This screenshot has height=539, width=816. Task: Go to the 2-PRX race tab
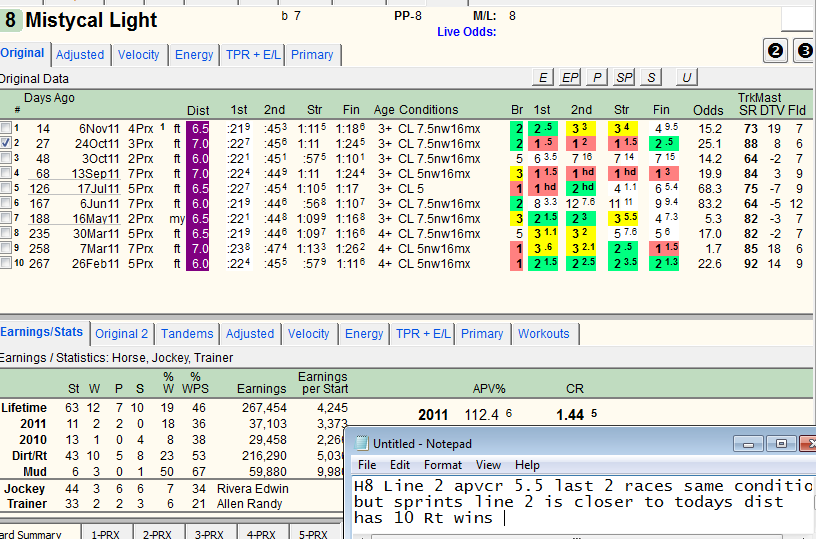point(157,532)
